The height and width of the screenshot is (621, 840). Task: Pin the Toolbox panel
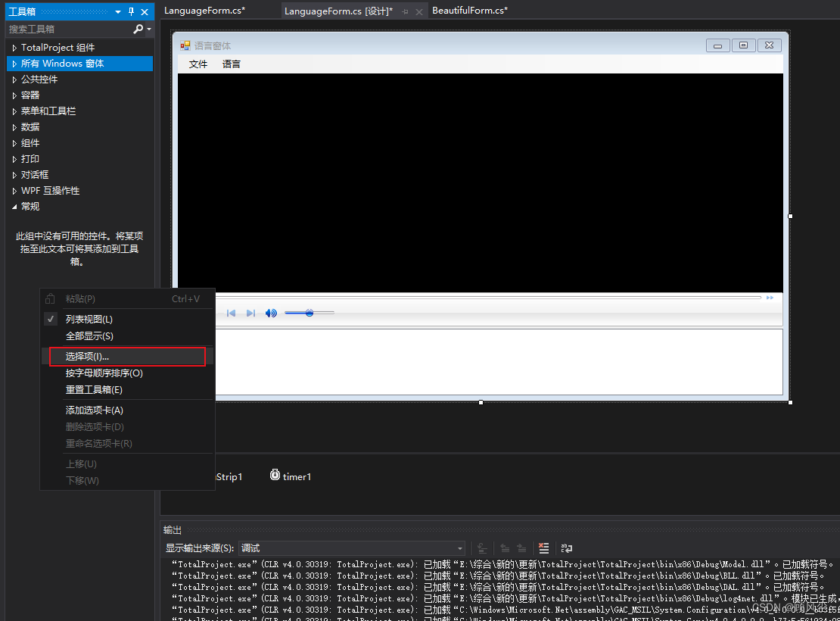tap(132, 11)
